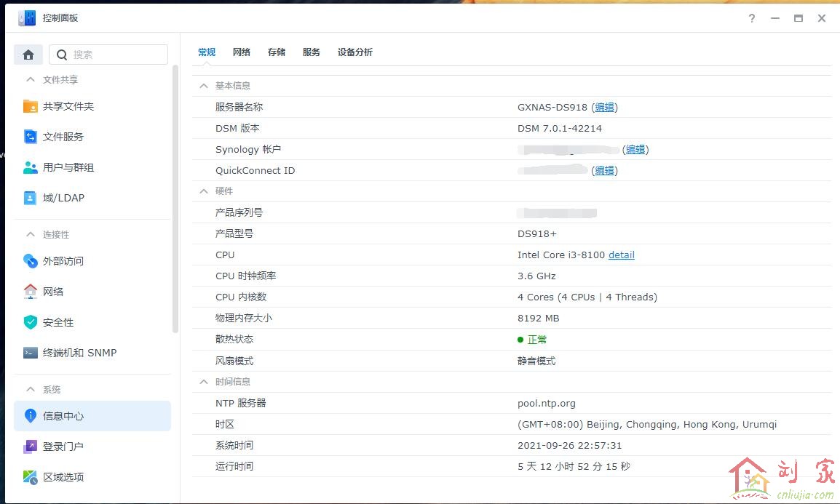Switch to the Network (网络) tab

(x=242, y=52)
